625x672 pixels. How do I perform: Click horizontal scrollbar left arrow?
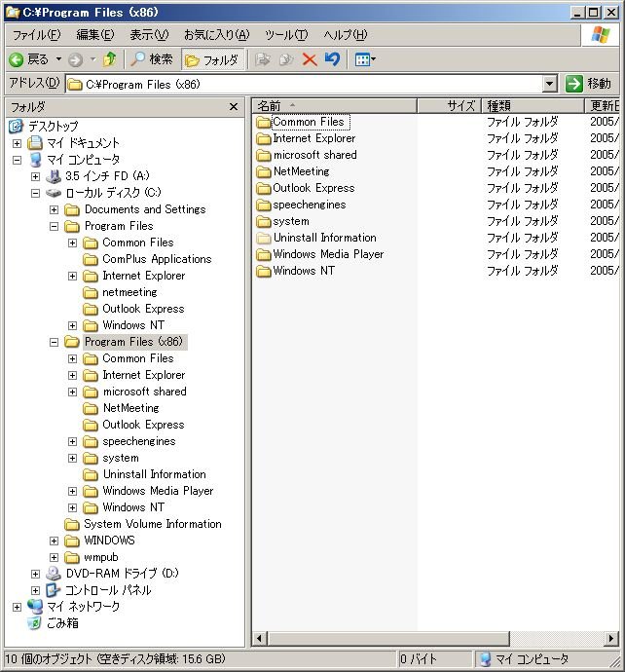(x=259, y=638)
